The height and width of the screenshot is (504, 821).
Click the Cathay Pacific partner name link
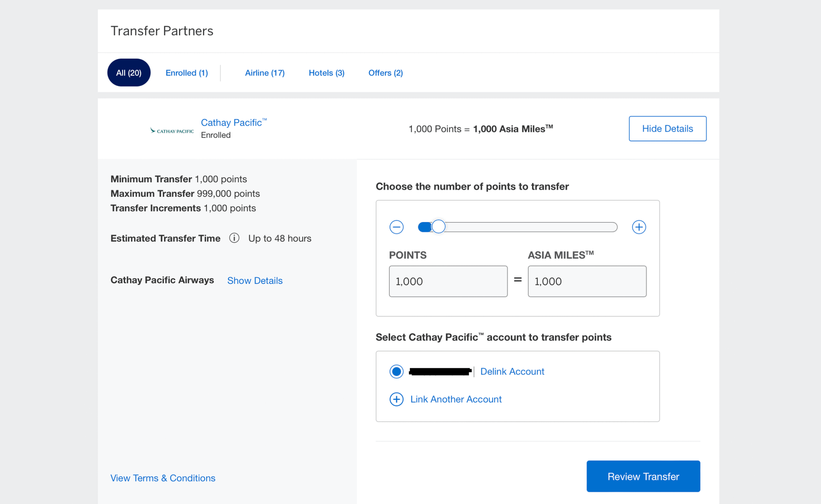[x=231, y=123]
